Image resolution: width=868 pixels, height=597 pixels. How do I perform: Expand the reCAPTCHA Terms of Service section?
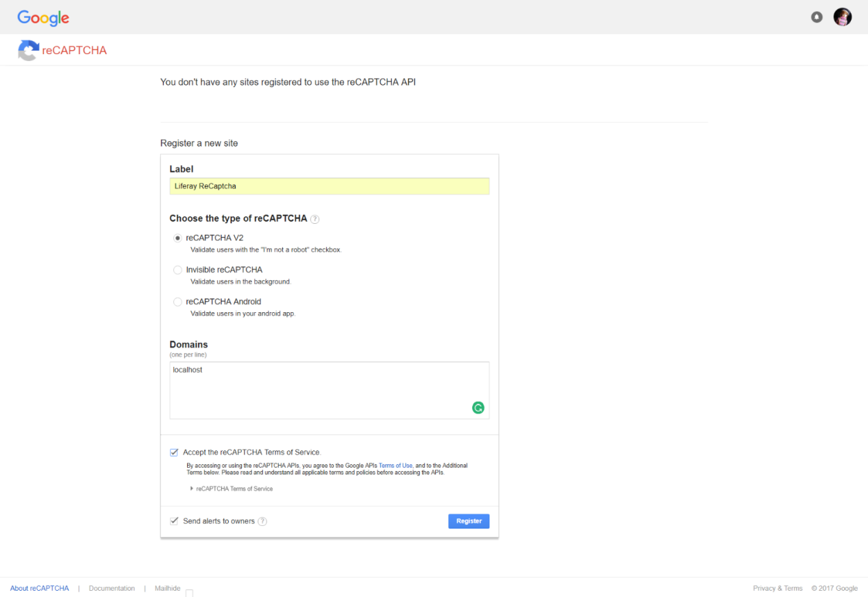pos(232,489)
